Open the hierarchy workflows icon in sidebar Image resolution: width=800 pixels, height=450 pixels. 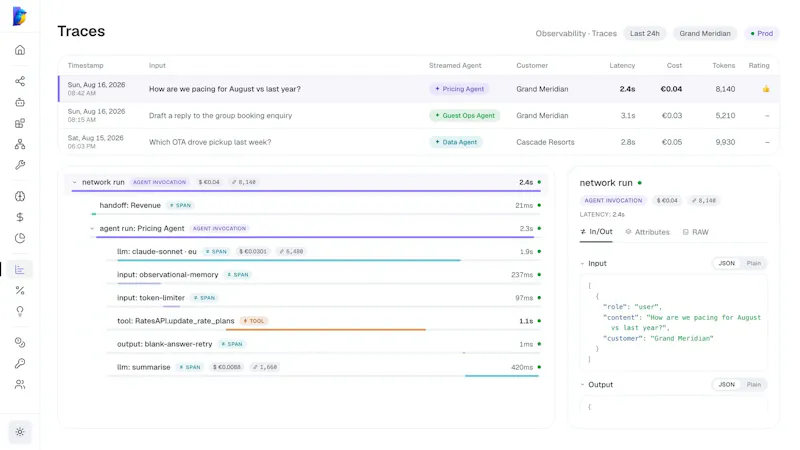(x=20, y=144)
